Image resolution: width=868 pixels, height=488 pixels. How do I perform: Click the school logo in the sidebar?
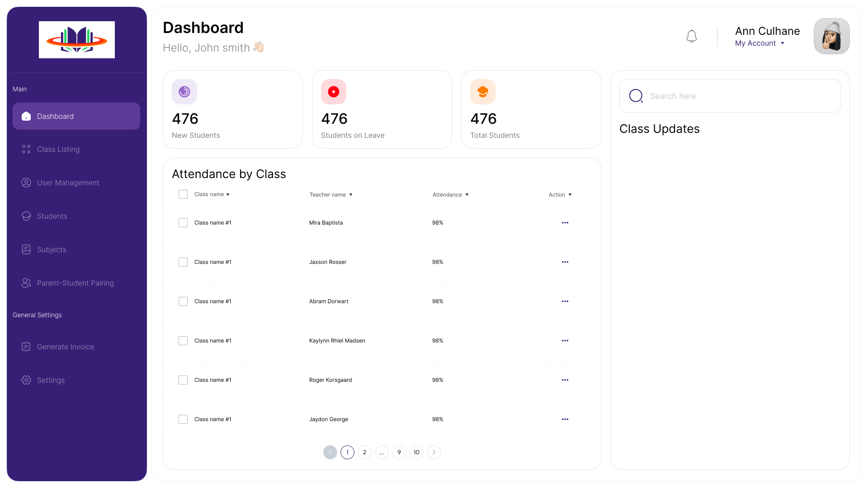click(77, 40)
